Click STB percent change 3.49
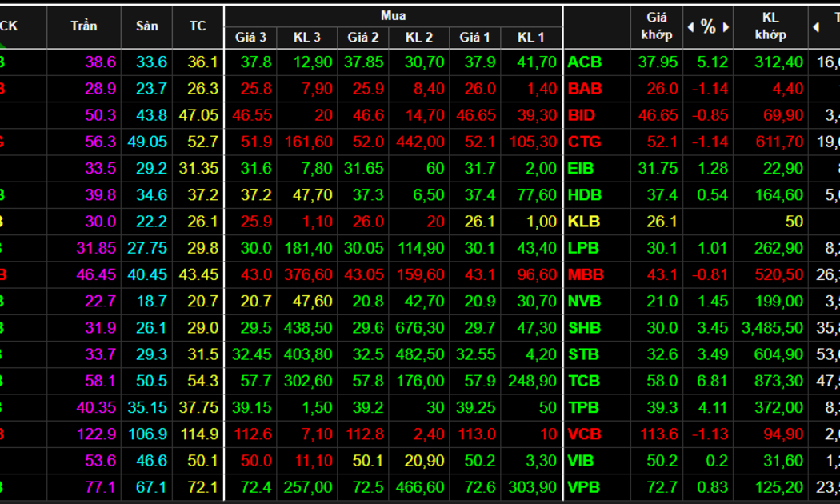Screen dimensions: 840x504 coord(713,354)
